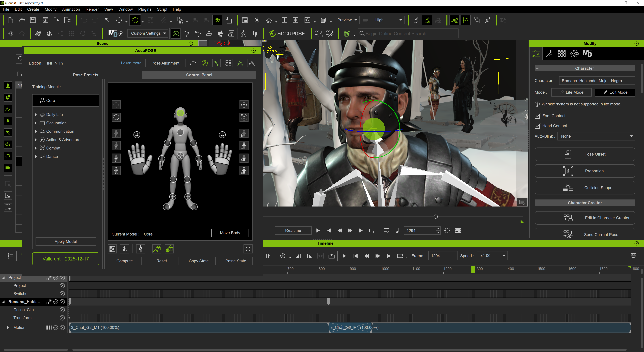The width and height of the screenshot is (644, 352).
Task: Open the Auto-Blink dropdown
Action: point(596,136)
